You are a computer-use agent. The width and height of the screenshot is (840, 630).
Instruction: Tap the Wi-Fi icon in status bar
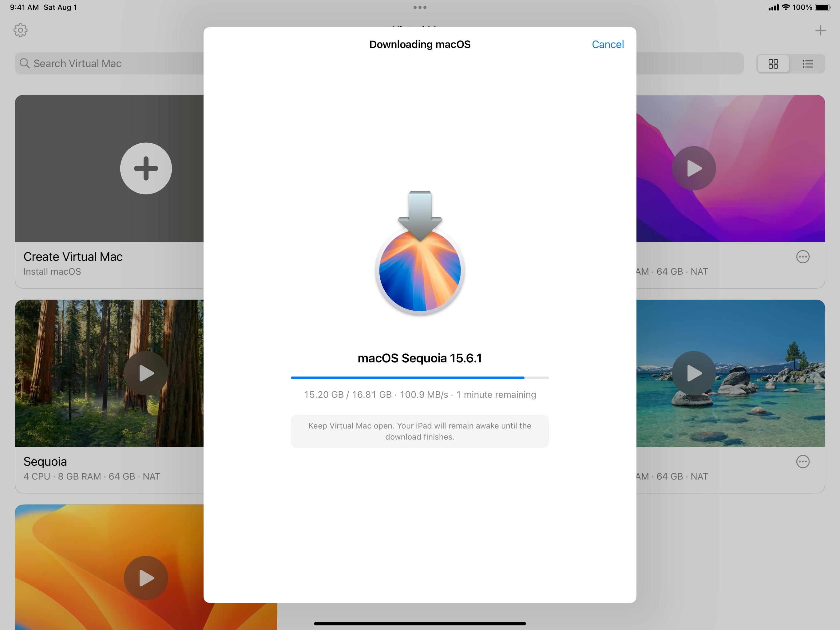pyautogui.click(x=786, y=7)
